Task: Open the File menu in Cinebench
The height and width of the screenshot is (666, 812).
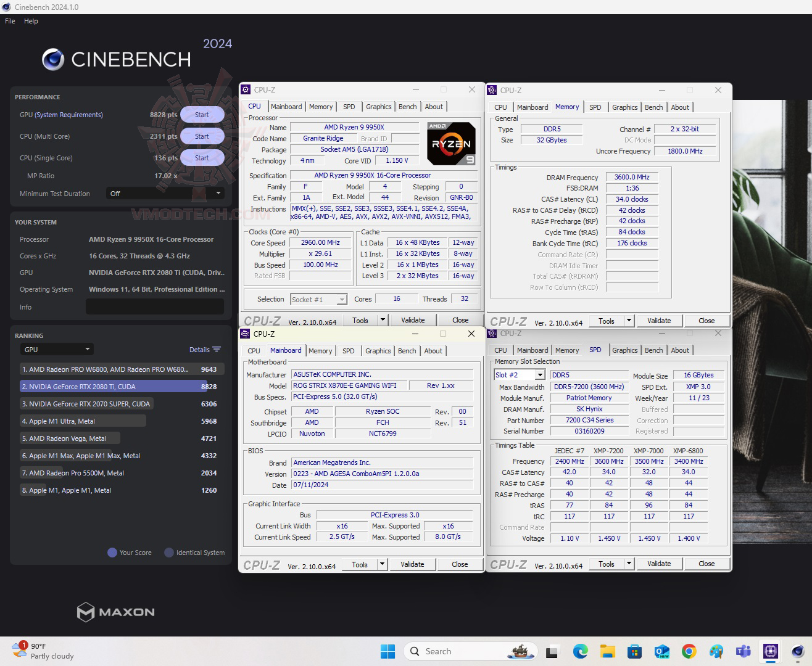Action: [x=9, y=20]
